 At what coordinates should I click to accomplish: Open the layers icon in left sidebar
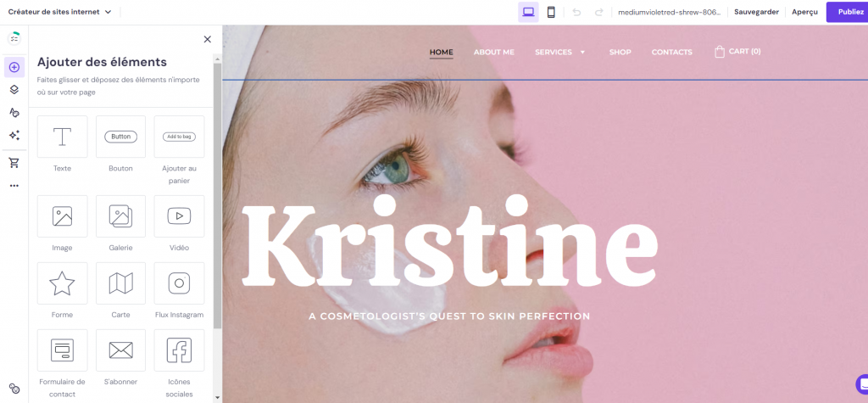[14, 90]
